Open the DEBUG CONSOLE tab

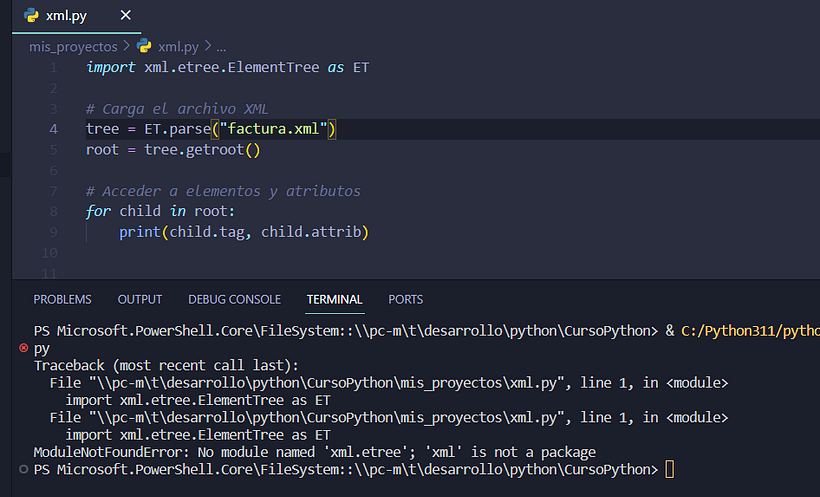pos(234,299)
